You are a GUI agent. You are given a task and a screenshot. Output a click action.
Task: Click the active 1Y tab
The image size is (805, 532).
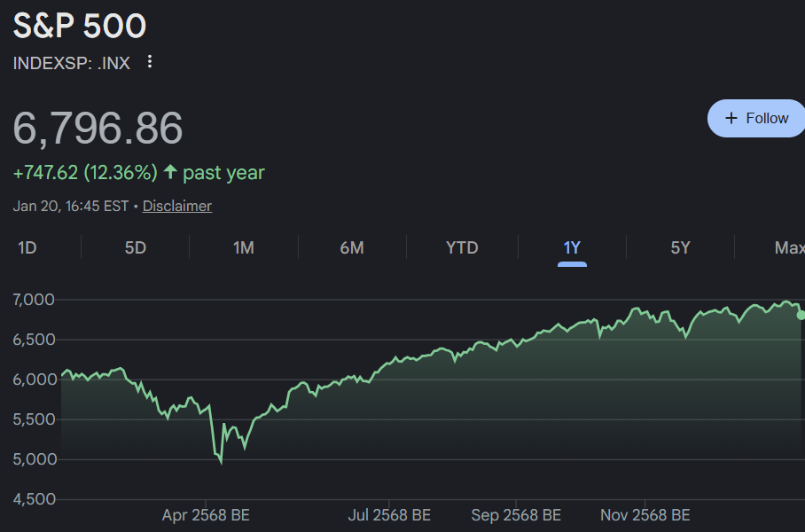point(572,247)
